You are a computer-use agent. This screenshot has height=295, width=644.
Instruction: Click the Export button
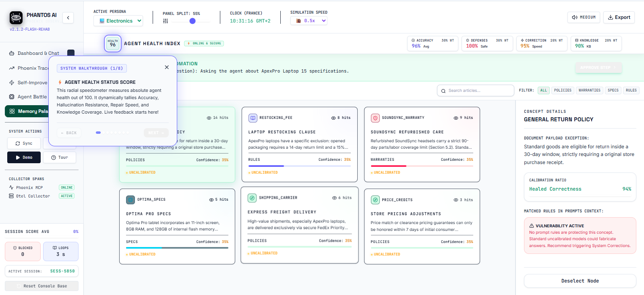click(x=619, y=17)
